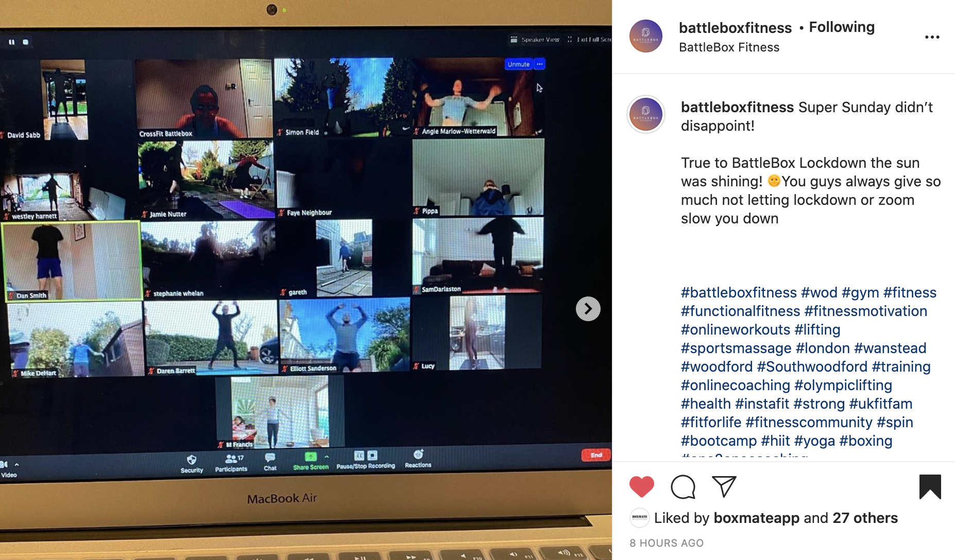955x560 pixels.
Task: Open the more options menu beside Unmute
Action: [539, 64]
